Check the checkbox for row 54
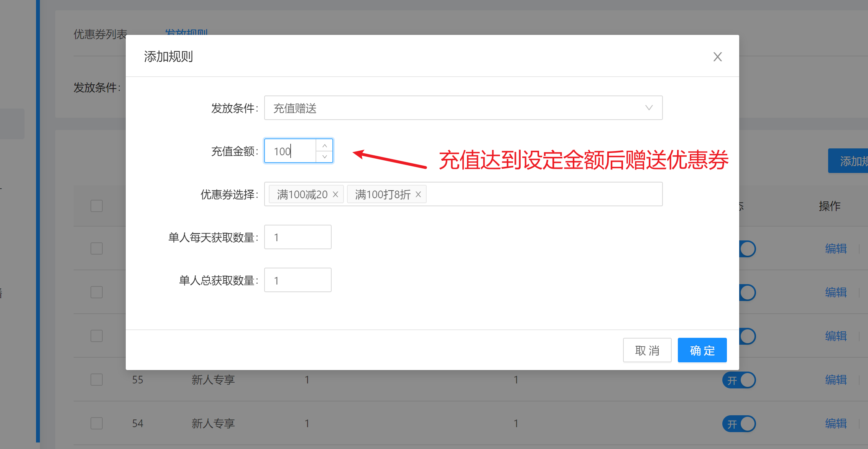This screenshot has width=868, height=449. point(97,423)
